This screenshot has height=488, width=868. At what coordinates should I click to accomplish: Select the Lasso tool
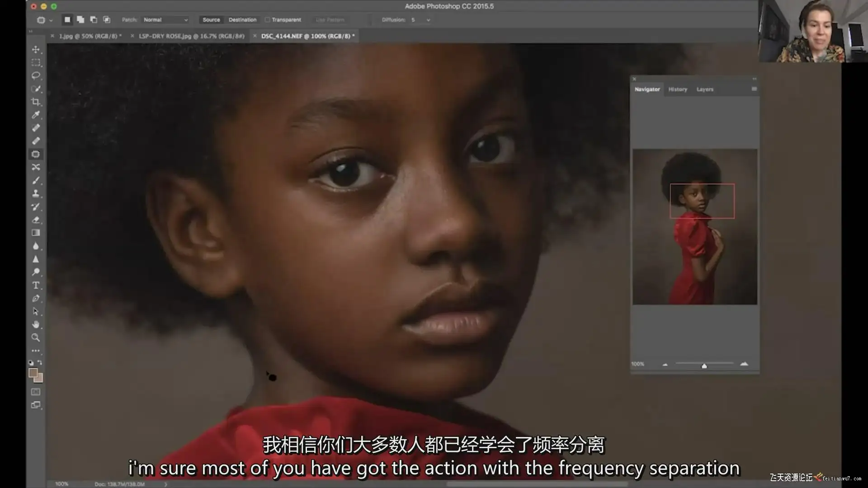[36, 75]
